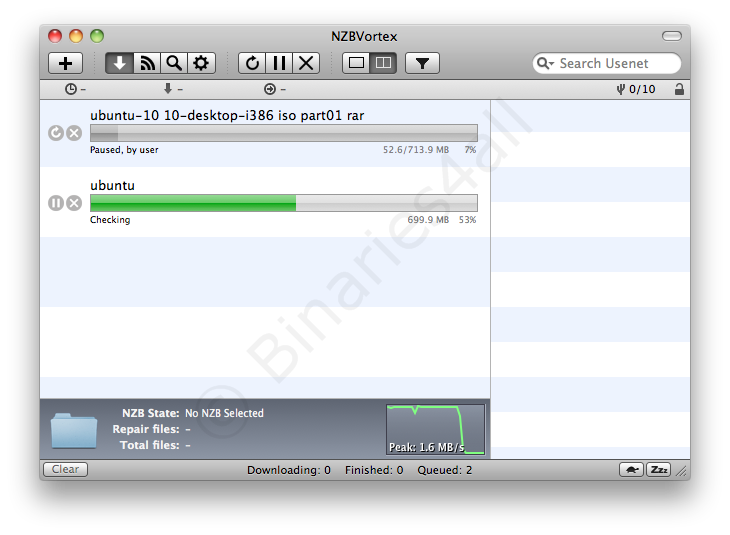730x535 pixels.
Task: Click the "Downloading: 0" status entry
Action: pos(289,470)
